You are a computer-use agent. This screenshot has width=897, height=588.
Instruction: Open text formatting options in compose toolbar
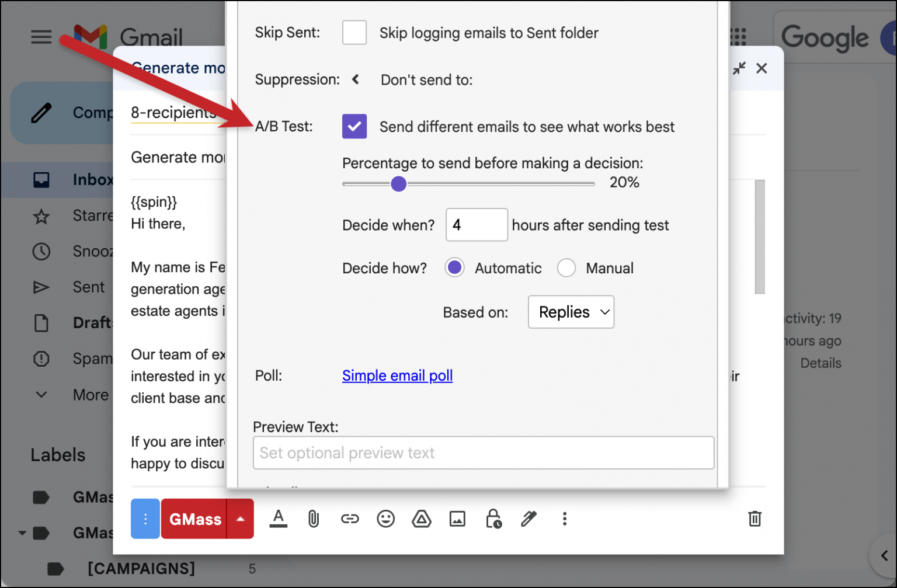point(279,519)
